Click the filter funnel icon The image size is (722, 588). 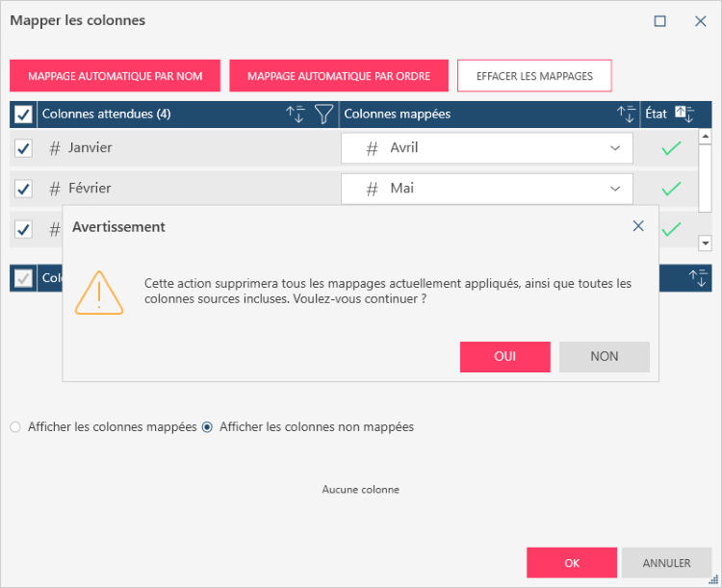click(x=324, y=115)
